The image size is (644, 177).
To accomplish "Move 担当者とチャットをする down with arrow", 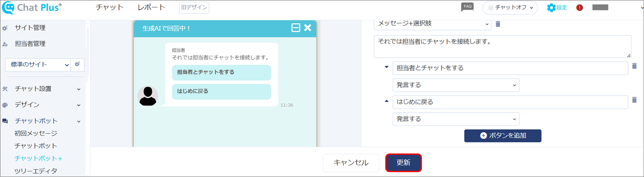I will (386, 67).
